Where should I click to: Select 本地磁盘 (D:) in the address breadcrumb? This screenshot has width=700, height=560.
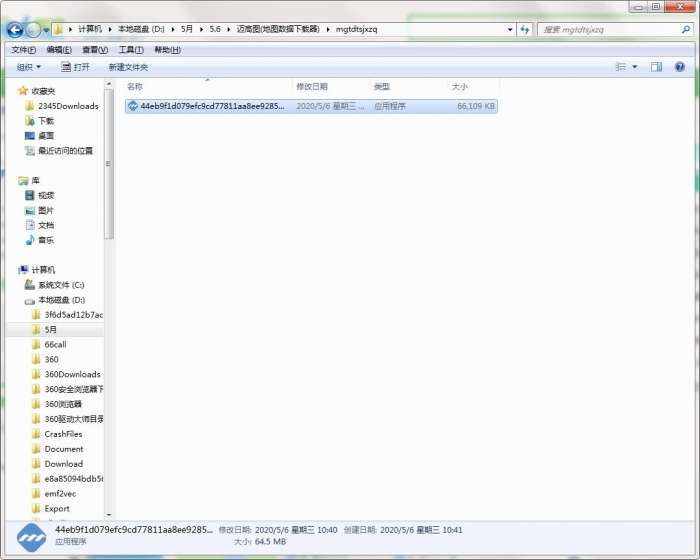pos(141,29)
